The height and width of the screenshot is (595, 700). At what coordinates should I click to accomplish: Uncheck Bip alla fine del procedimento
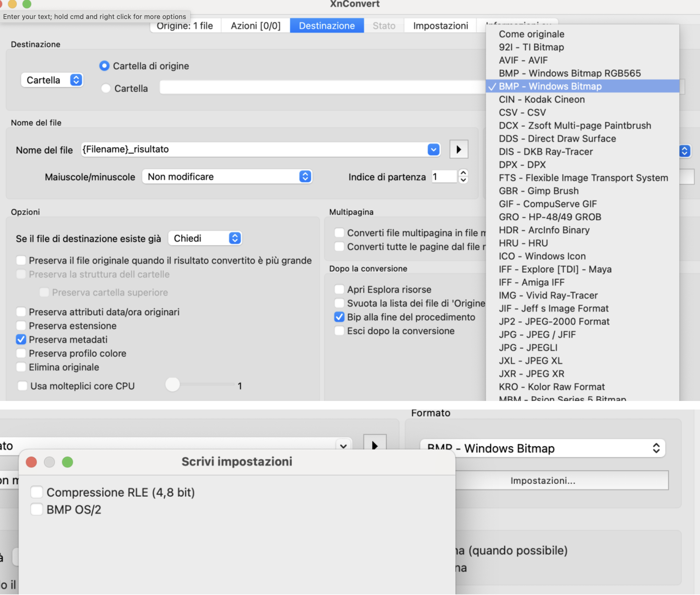pyautogui.click(x=339, y=317)
